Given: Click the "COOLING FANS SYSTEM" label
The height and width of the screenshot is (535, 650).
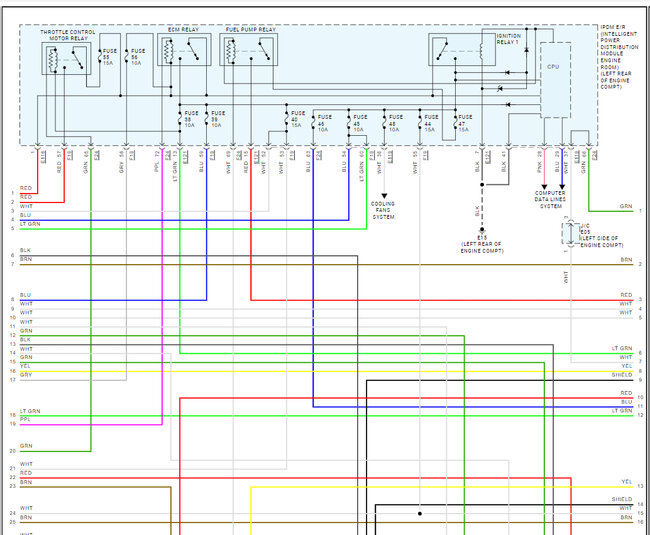Looking at the screenshot, I should pos(383,210).
